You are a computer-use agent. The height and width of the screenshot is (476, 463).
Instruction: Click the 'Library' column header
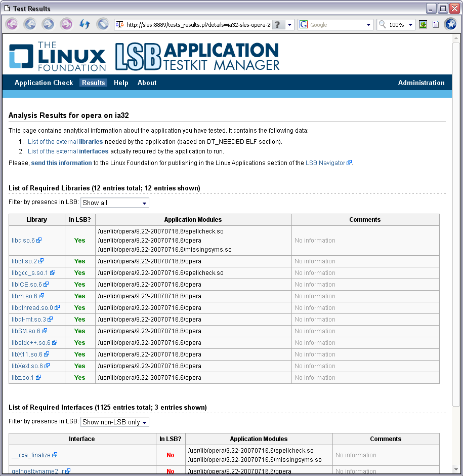point(37,219)
